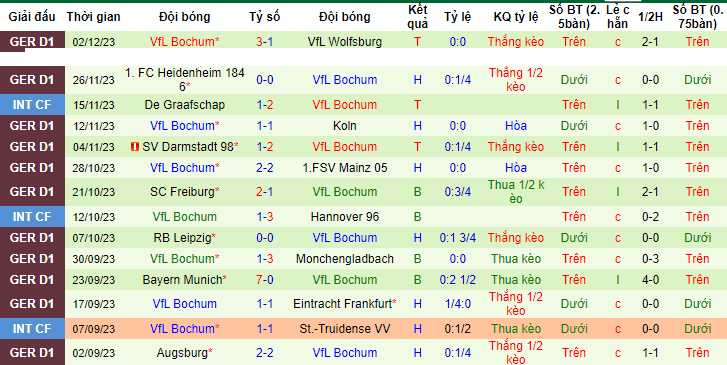Open Hannover 96 team link
This screenshot has height=365, width=727.
point(344,217)
